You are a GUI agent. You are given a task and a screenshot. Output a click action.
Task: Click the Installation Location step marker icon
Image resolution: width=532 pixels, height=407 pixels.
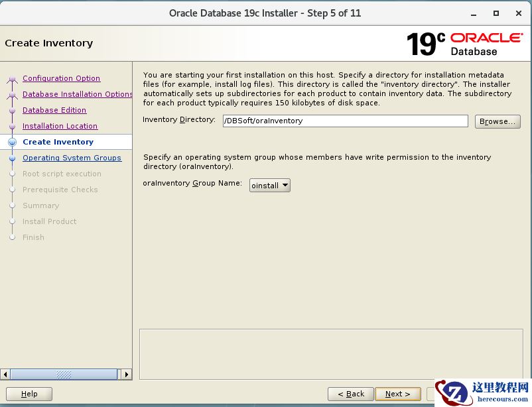pyautogui.click(x=12, y=127)
